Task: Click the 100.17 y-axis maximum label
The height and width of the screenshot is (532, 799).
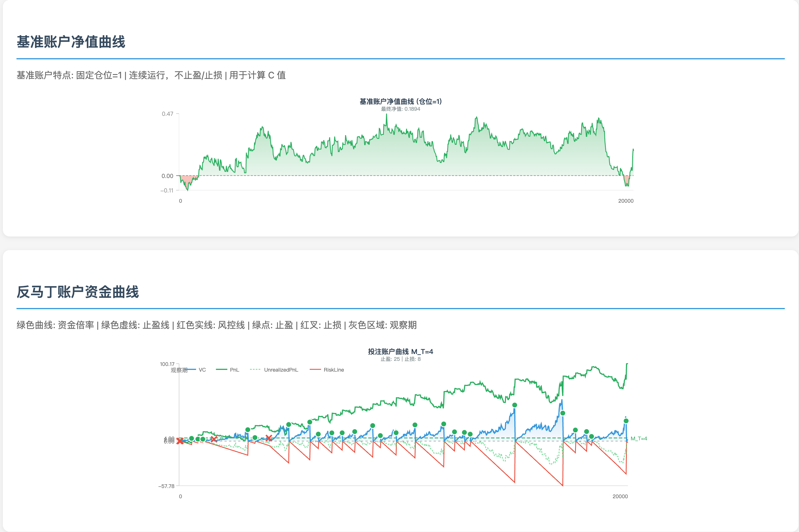Action: tap(167, 364)
